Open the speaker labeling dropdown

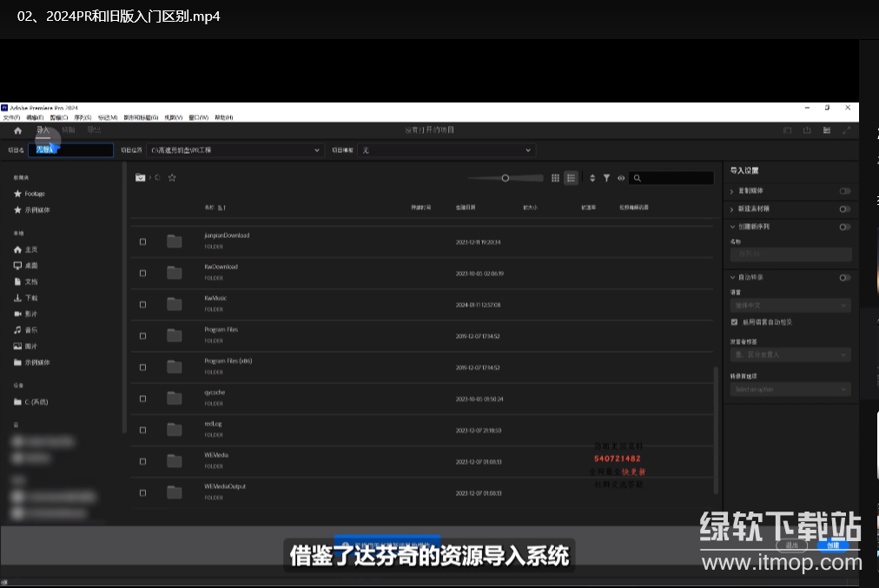tap(790, 355)
